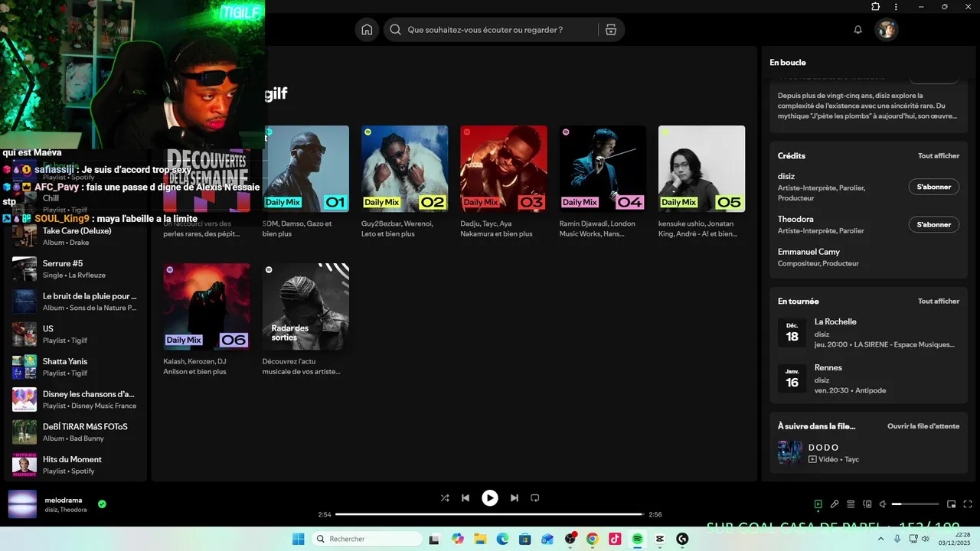Skip to the next track

click(x=514, y=498)
